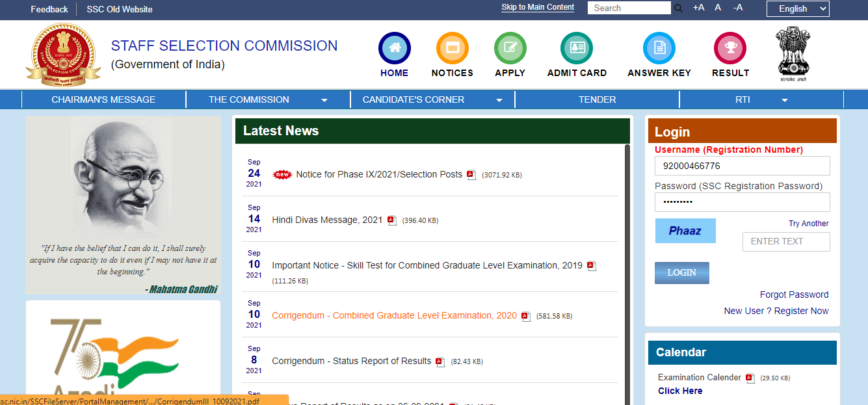
Task: Open Corrigendum Combined Graduate Level 2020
Action: (394, 315)
